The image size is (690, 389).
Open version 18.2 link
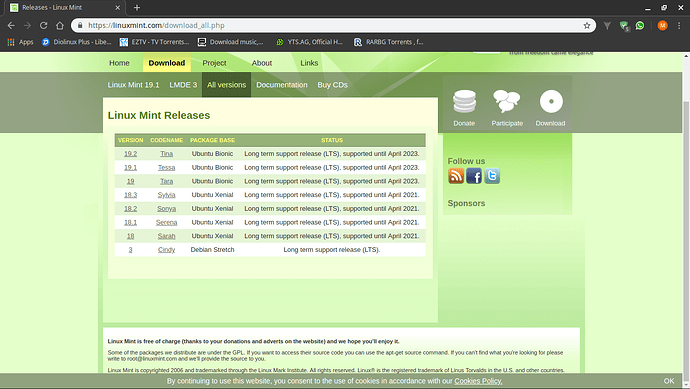click(130, 208)
